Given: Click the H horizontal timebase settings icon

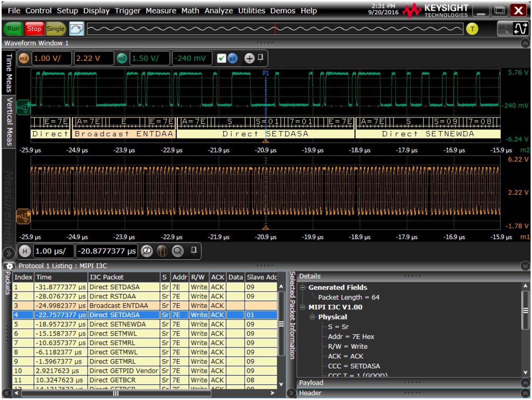Looking at the screenshot, I should (25, 251).
